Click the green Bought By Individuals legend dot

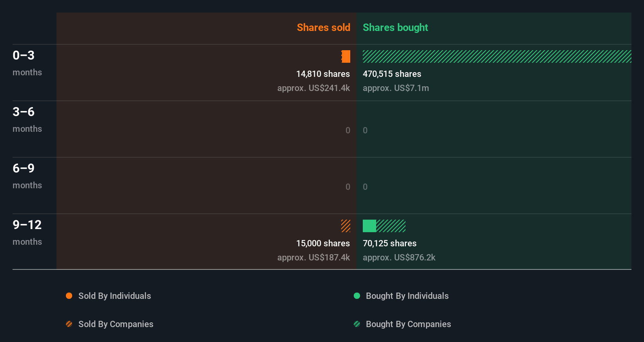point(357,296)
